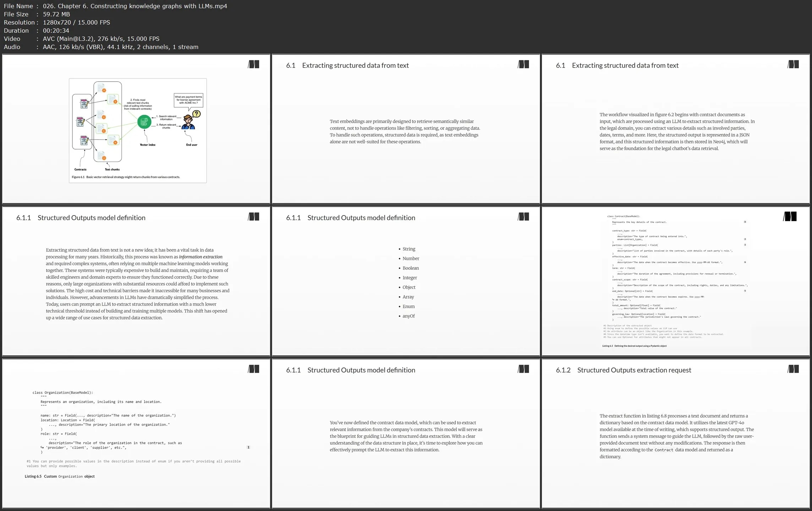812x511 pixels.
Task: Open the class Contract(BaseModel) code slide
Action: [x=675, y=281]
